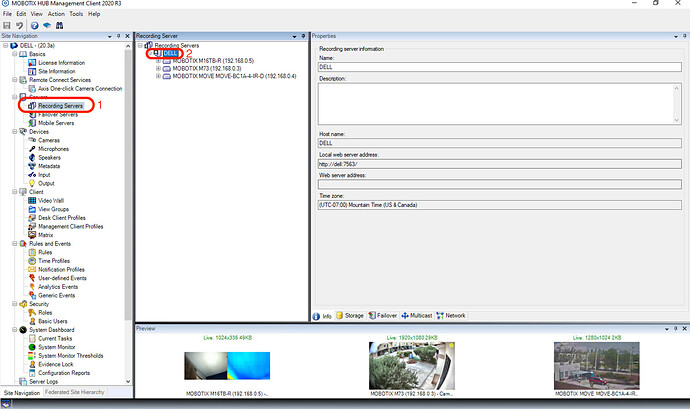The height and width of the screenshot is (409, 690).
Task: Open the MOBOTIX MOVE live preview thumbnail
Action: 596,365
